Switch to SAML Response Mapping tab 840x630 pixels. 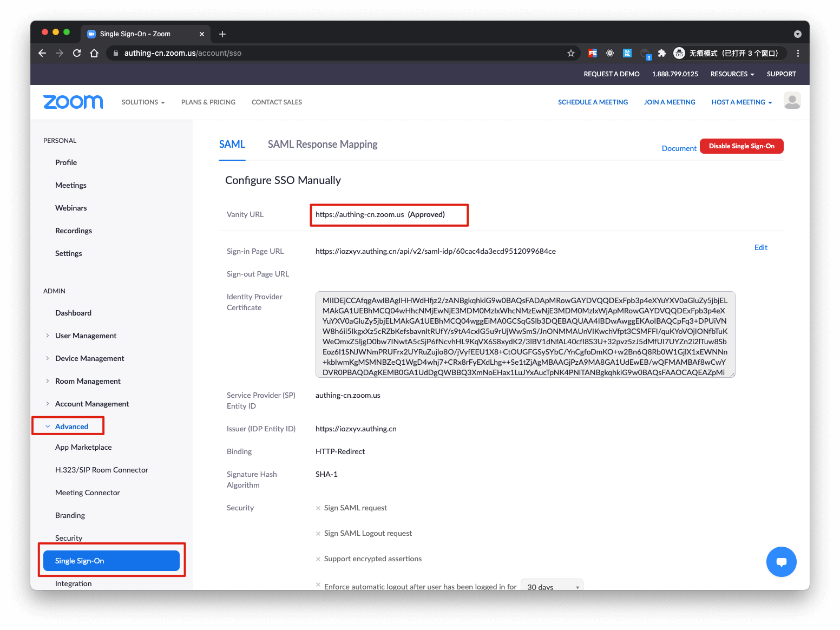click(x=323, y=145)
